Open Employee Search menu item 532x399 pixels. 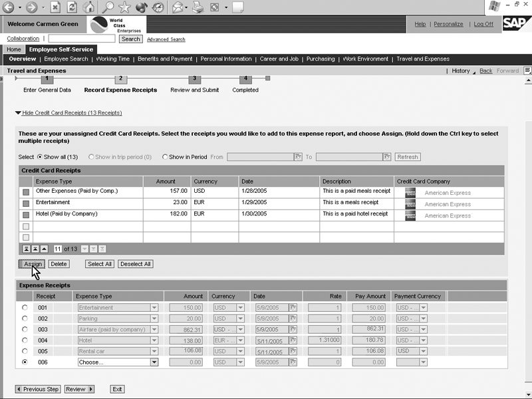66,59
